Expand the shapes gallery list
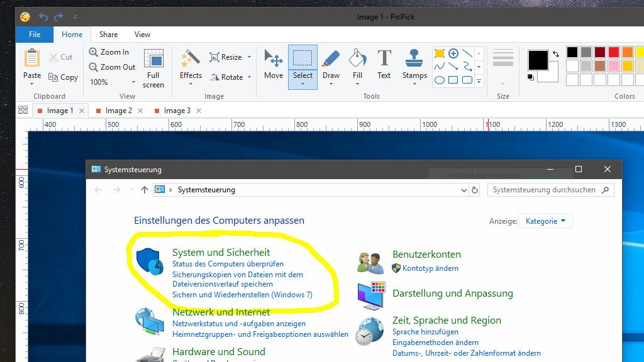Viewport: 644px width, 362px height. [x=479, y=80]
